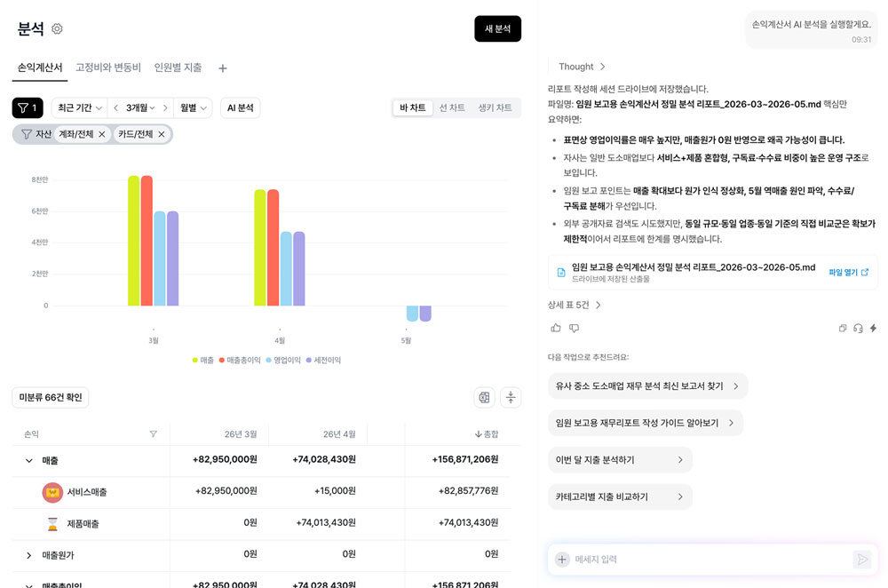Open the 3개월 range dropdown
This screenshot has height=588, width=888.
pos(140,107)
